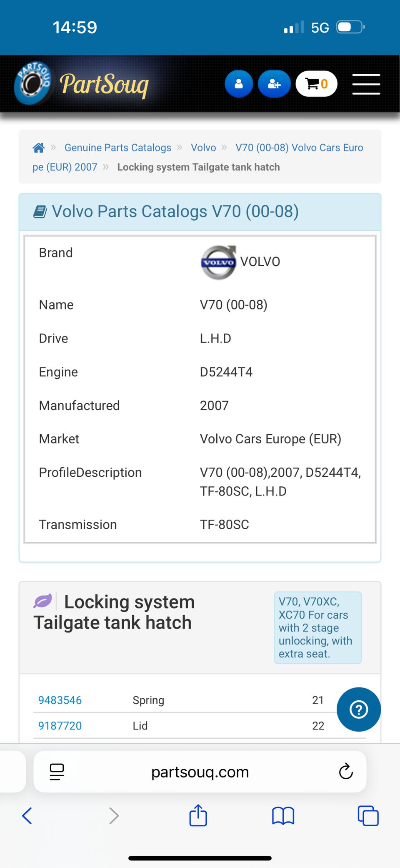Open part number 9483546

(x=60, y=700)
